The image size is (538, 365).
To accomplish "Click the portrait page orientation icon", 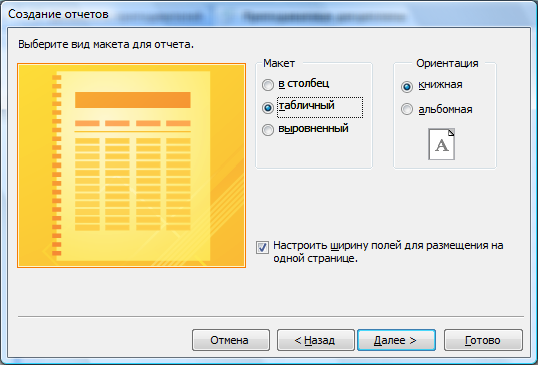I will click(442, 144).
